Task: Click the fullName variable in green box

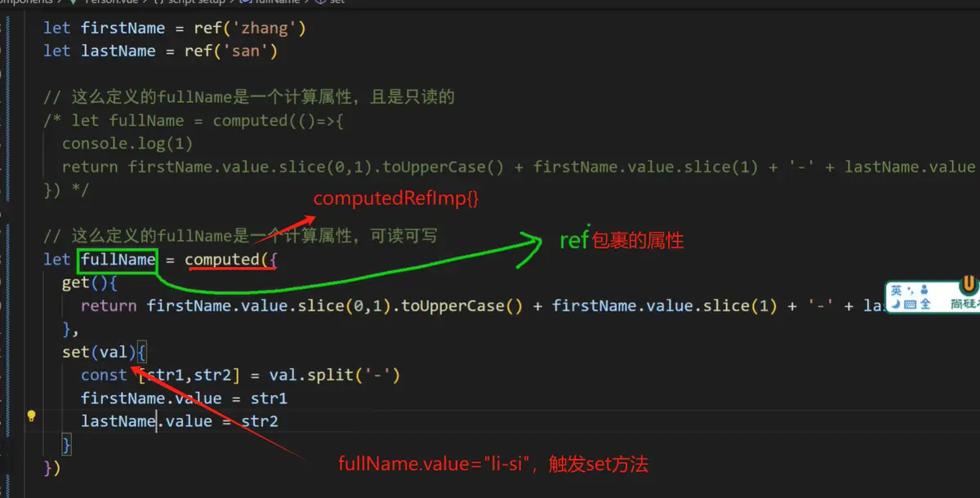Action: pyautogui.click(x=118, y=260)
